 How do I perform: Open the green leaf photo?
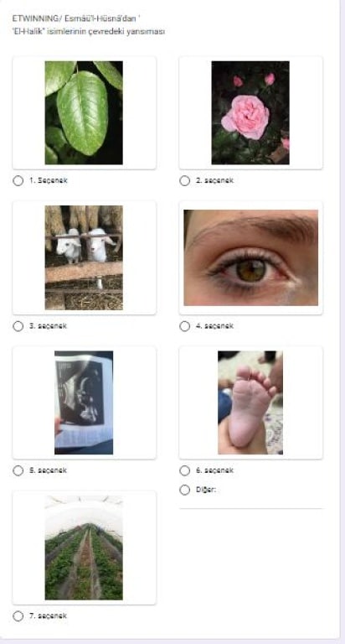[84, 112]
